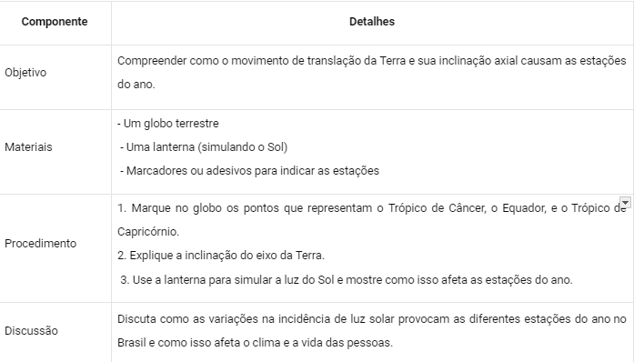Screen dimensions: 644x362
Task: Select the Procedimento row label
Action: [40, 243]
